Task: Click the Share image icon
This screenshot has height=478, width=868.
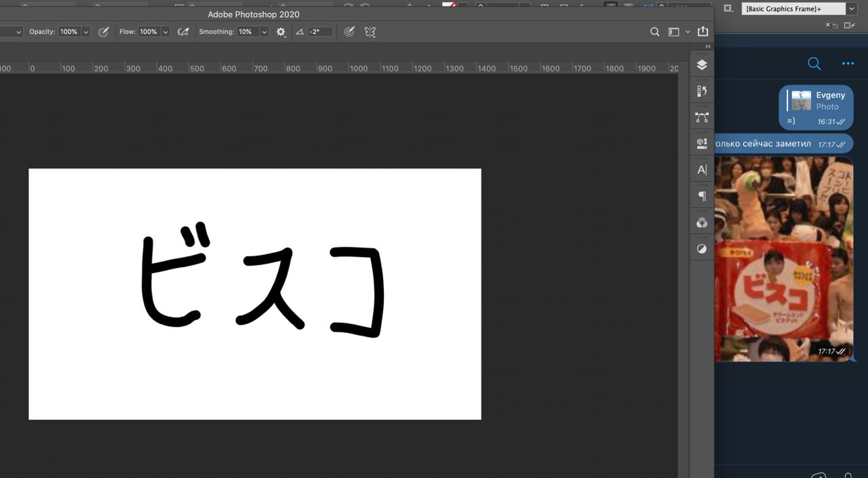Action: coord(703,31)
